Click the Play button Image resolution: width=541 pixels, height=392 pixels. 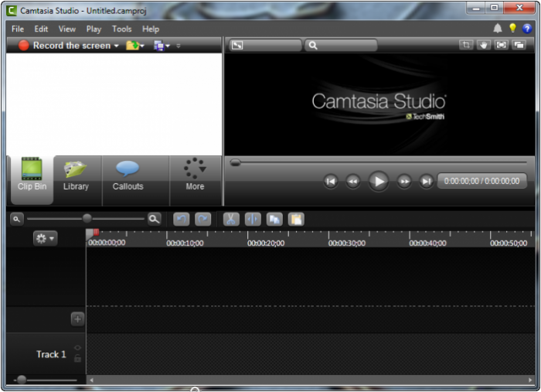379,182
